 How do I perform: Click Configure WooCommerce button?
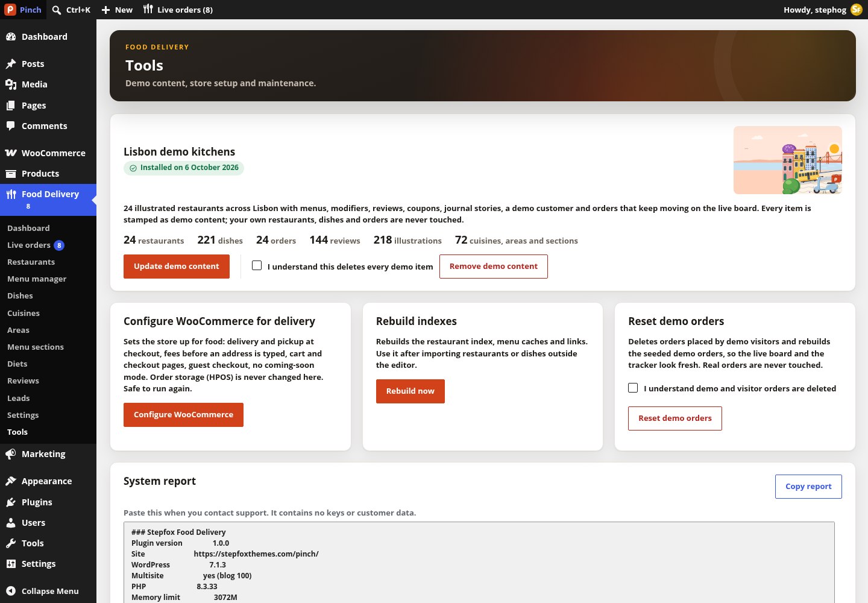point(183,415)
